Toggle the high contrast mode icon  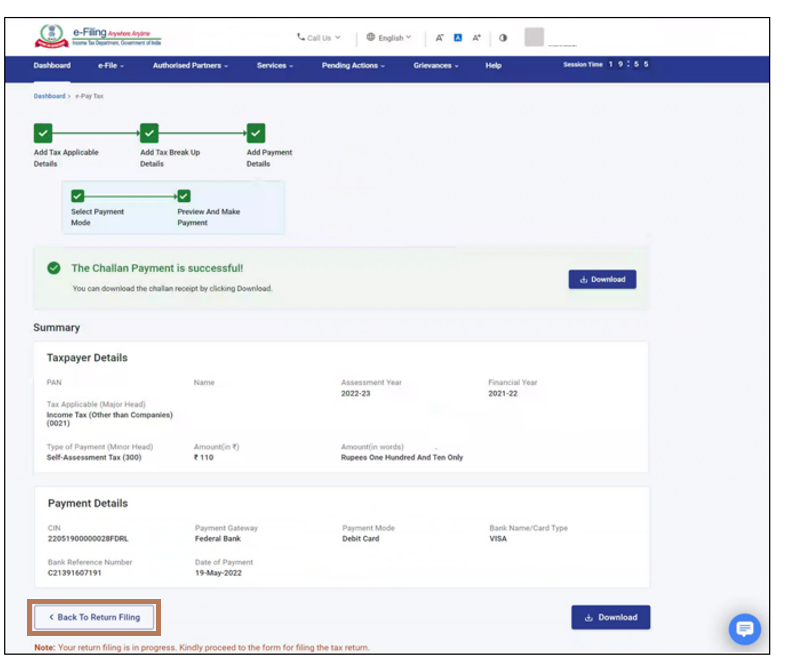(503, 38)
